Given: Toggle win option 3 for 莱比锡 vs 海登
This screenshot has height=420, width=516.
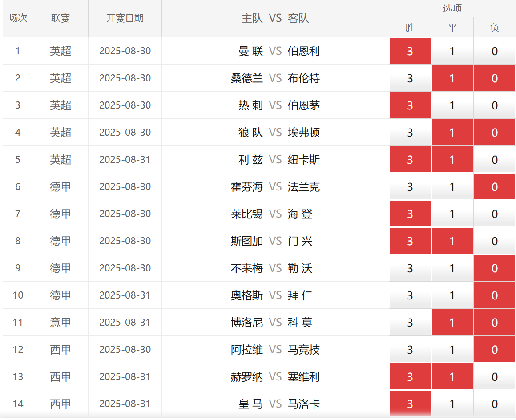Looking at the screenshot, I should pyautogui.click(x=410, y=214).
